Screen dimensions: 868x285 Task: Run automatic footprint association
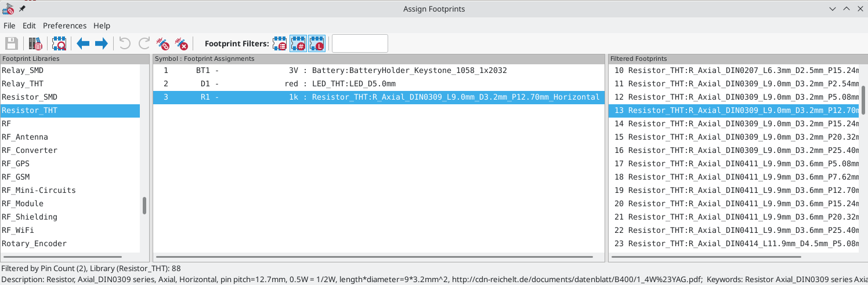163,43
